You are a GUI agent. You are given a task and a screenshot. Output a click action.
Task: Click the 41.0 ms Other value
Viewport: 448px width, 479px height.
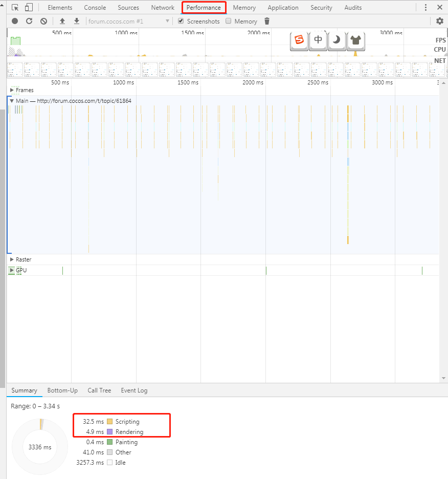(94, 452)
